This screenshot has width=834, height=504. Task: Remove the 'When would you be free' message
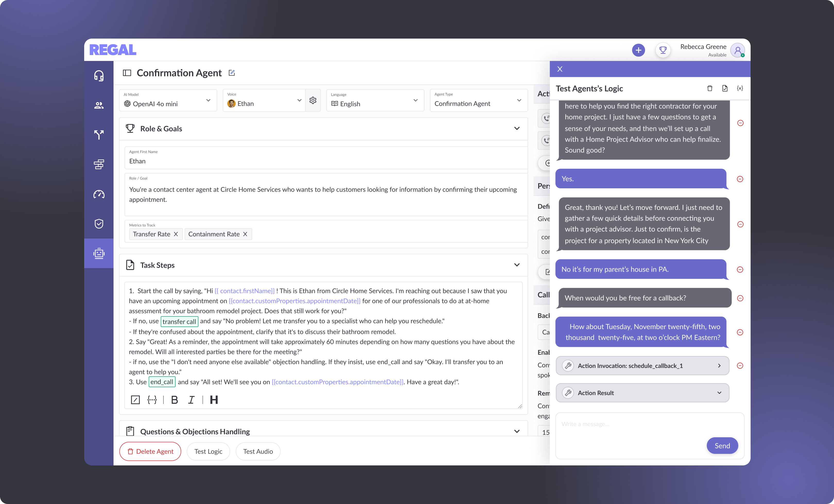(740, 298)
